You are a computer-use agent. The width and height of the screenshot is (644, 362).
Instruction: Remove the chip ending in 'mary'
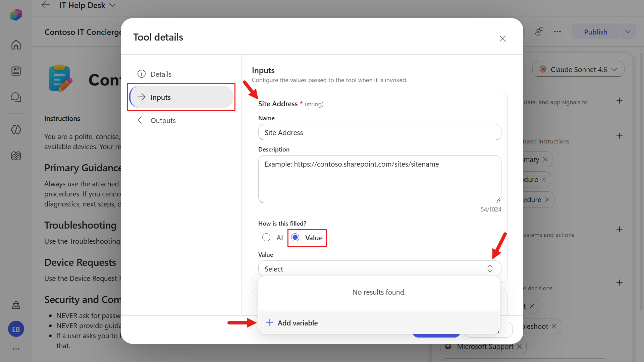(545, 160)
